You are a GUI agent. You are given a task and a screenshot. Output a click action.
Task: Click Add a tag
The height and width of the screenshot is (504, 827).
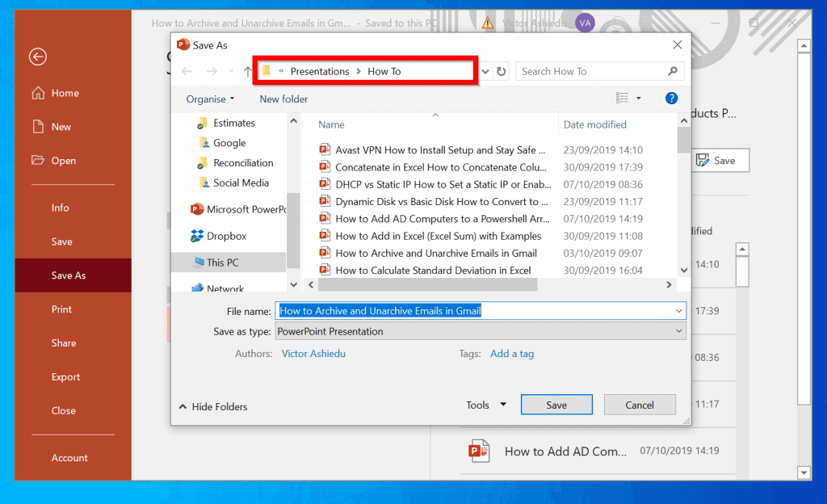[511, 353]
